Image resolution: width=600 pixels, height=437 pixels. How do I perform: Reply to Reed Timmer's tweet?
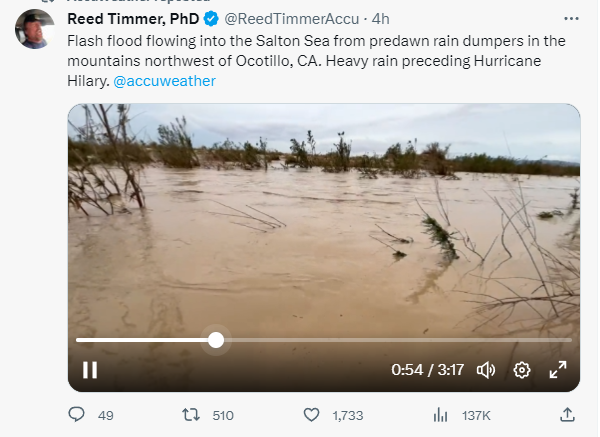point(77,415)
